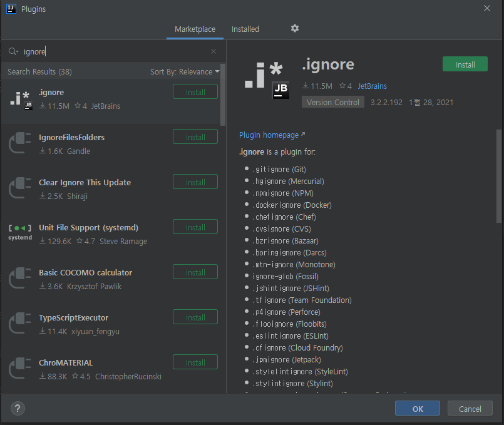Open the Sort By: Relevance dropdown

click(x=185, y=71)
